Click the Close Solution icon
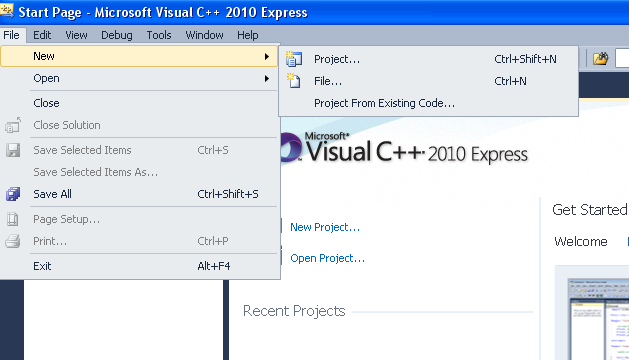Viewport: 629px width, 360px height. (13, 125)
